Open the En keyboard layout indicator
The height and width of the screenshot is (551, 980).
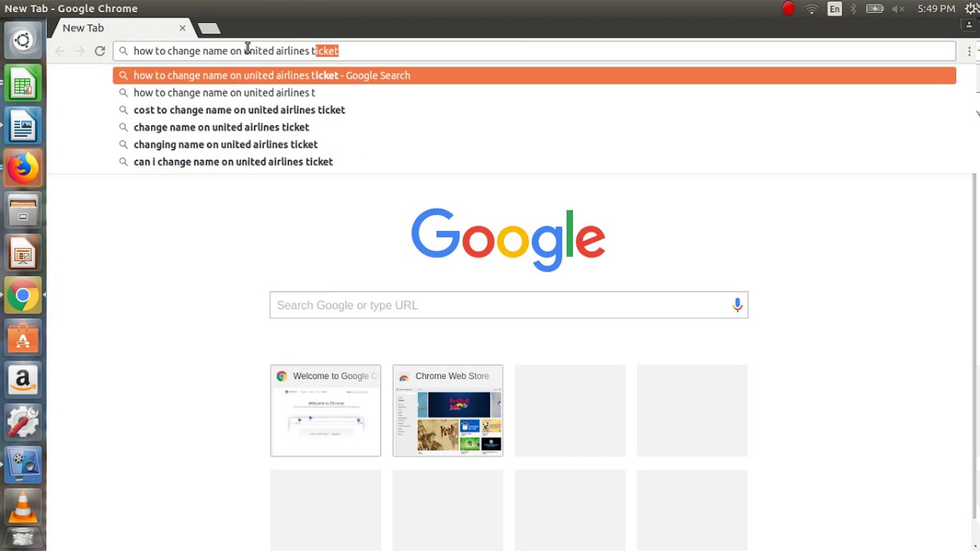coord(835,8)
